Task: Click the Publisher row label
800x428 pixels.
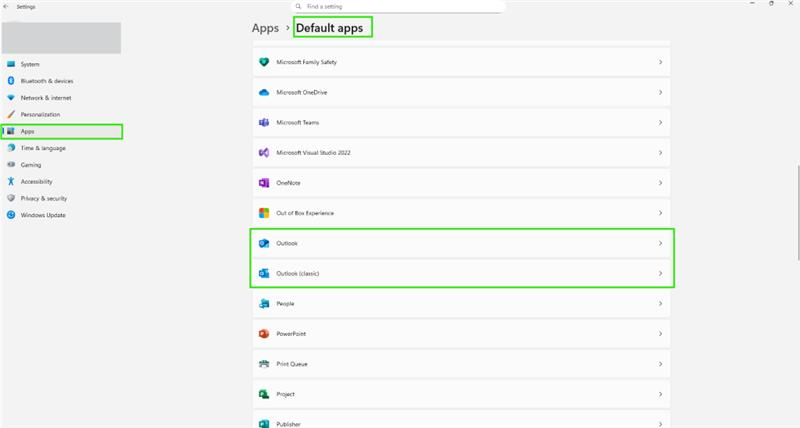Action: (x=288, y=424)
